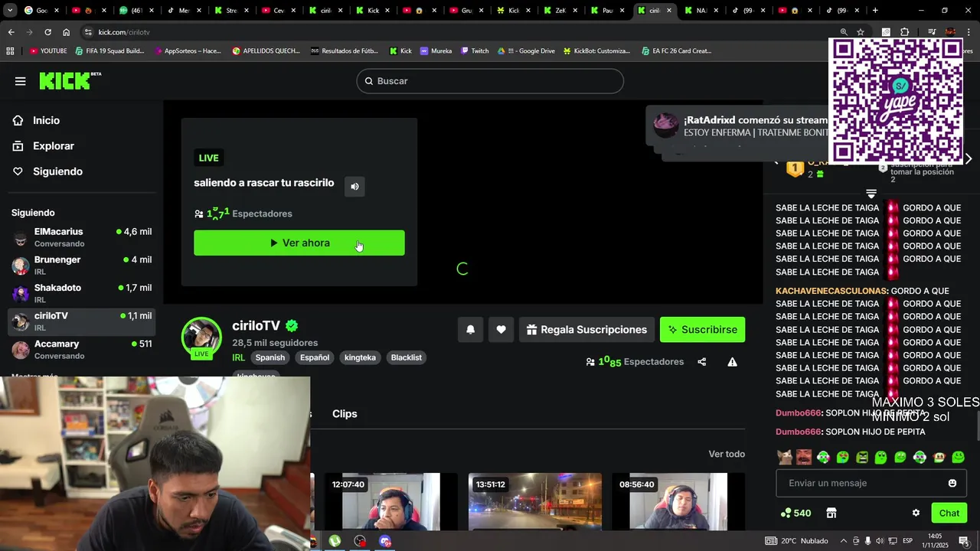Open chat settings gear

coord(916,513)
